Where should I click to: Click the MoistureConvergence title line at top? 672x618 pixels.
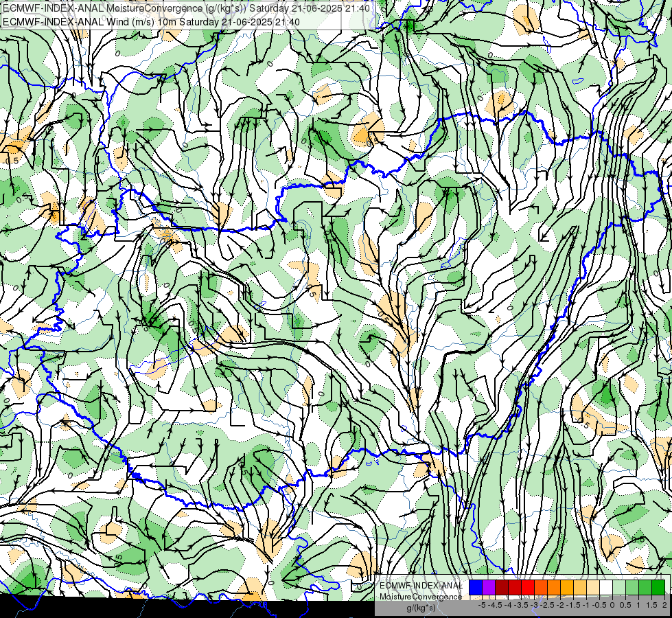[186, 8]
